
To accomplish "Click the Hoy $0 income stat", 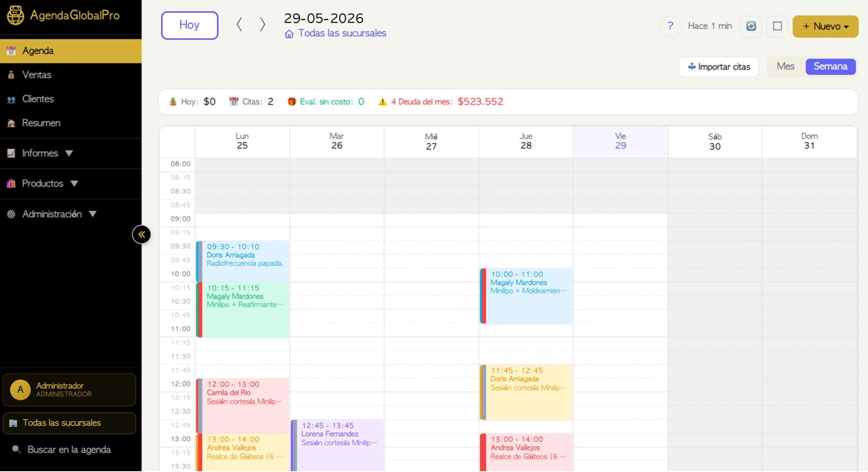I will pyautogui.click(x=192, y=102).
